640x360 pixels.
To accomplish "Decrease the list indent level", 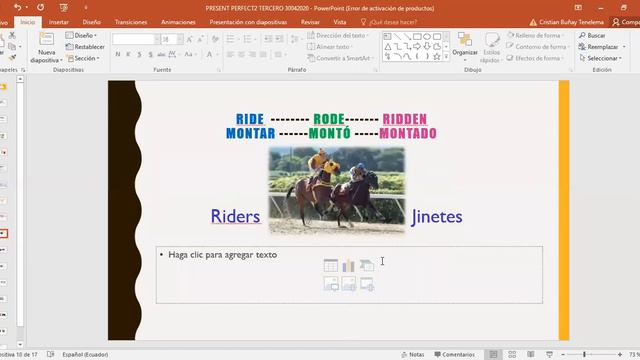I will (268, 39).
